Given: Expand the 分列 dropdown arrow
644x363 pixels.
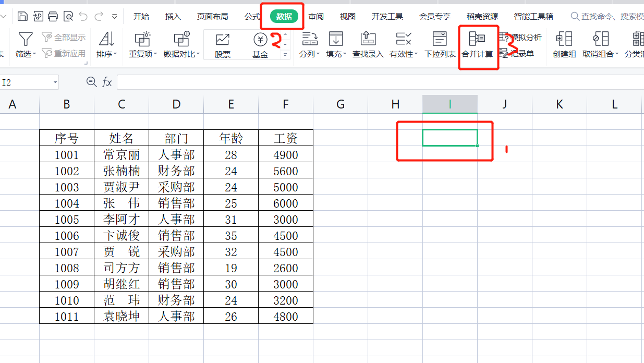Looking at the screenshot, I should point(319,54).
